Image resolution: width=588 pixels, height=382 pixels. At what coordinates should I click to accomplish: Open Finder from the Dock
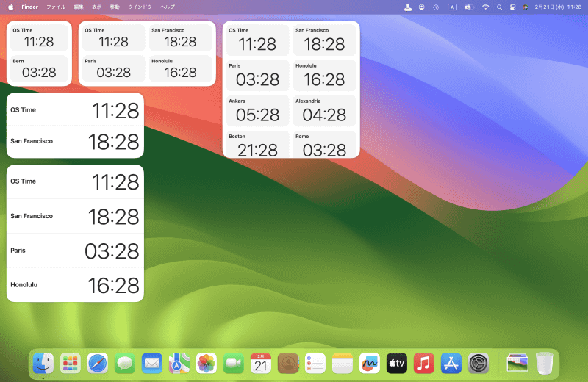(x=43, y=363)
